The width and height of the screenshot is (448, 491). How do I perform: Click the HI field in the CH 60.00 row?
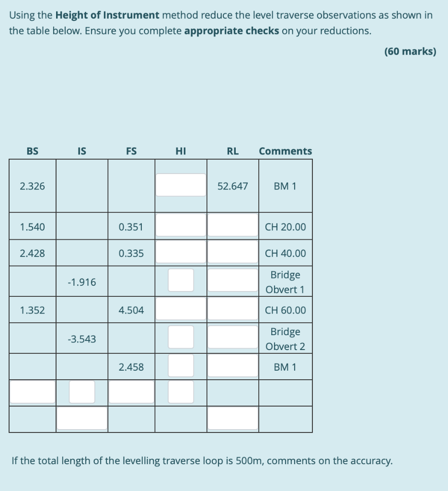point(180,308)
